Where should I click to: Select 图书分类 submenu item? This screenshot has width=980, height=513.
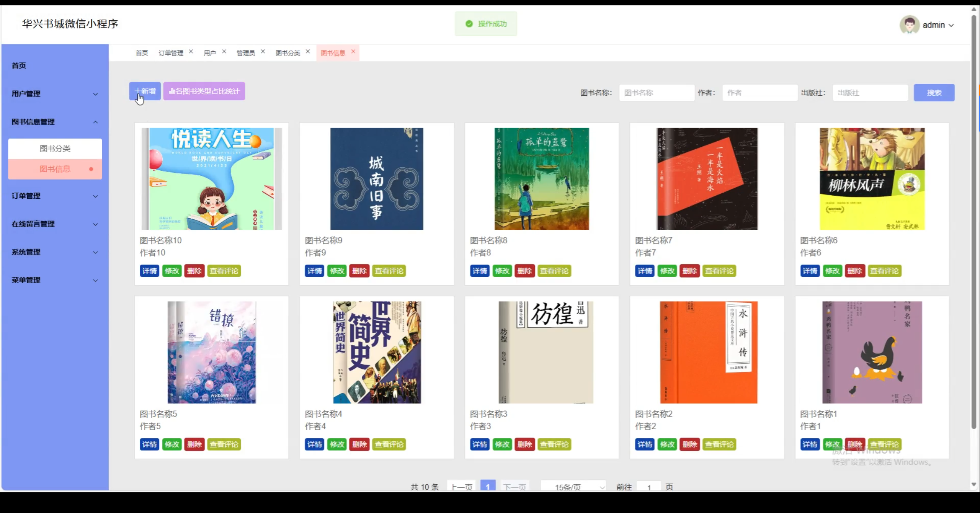click(x=55, y=149)
